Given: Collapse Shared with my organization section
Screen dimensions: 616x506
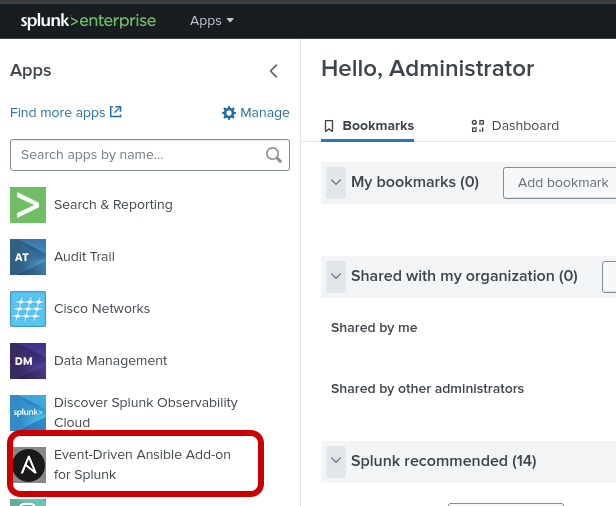Looking at the screenshot, I should pos(336,277).
